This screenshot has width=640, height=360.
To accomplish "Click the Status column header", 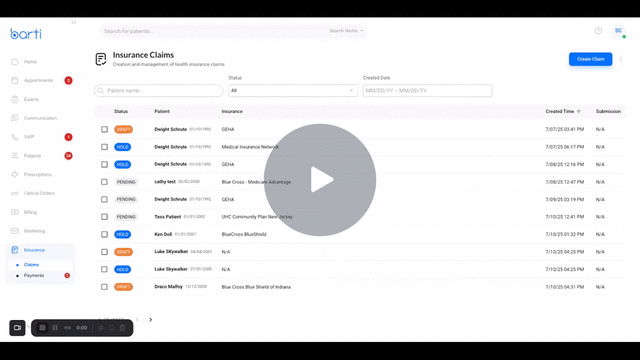I will 121,111.
